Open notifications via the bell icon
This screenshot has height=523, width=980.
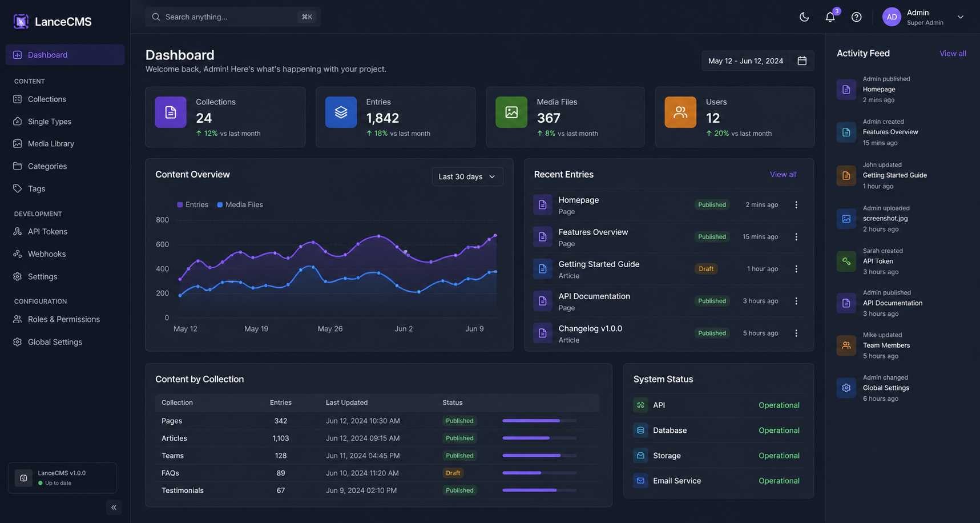click(x=830, y=17)
